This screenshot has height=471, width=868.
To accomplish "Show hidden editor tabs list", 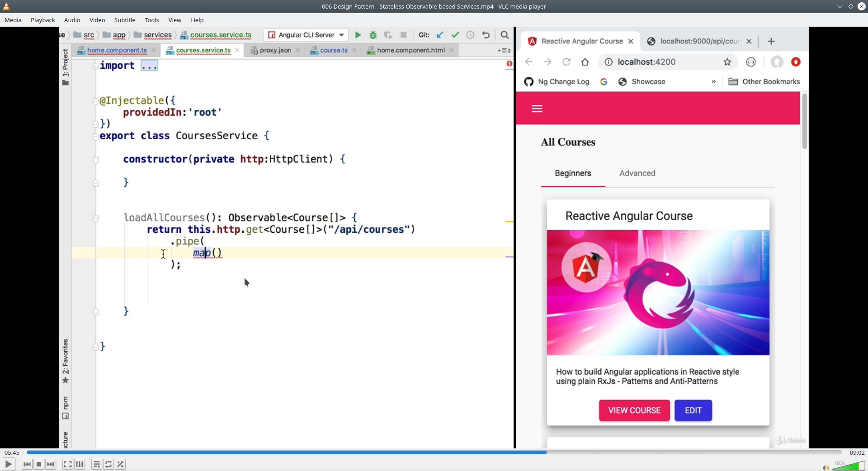I will [504, 51].
